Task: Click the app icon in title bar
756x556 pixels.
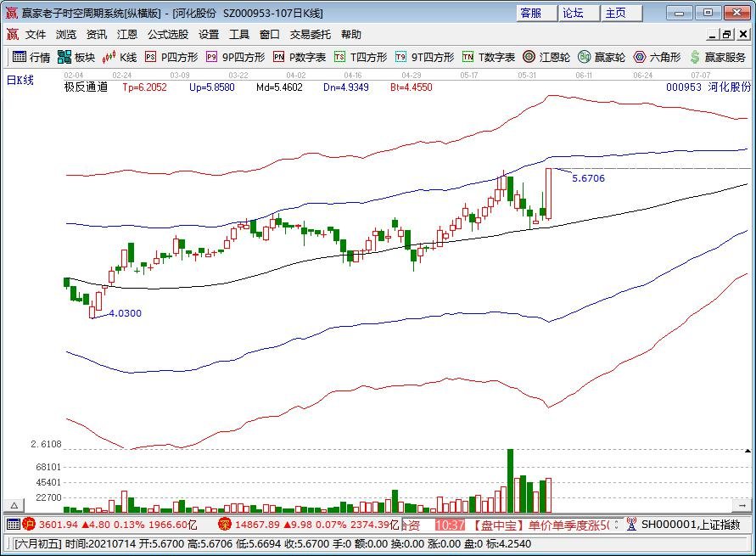Action: (11, 13)
